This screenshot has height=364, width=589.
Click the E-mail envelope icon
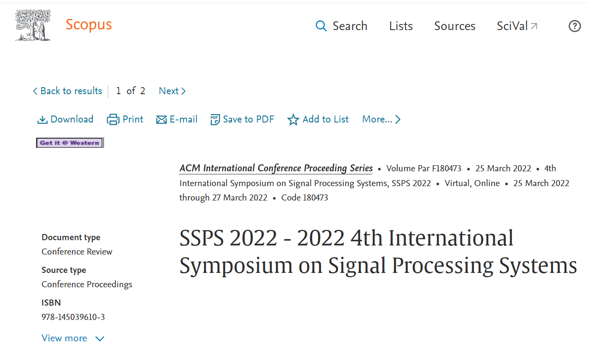point(162,120)
